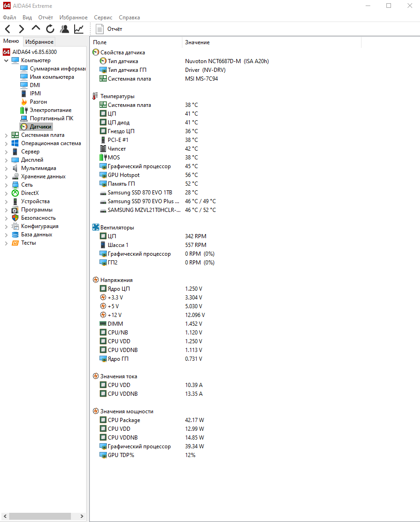Click the Вентиляторы fan icon
The image size is (420, 522).
(95, 228)
